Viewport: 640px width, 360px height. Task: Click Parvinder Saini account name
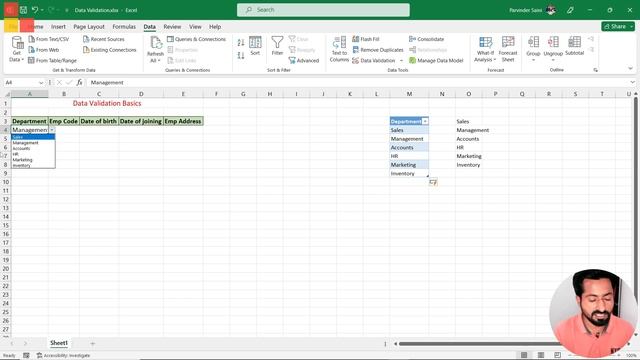point(525,10)
